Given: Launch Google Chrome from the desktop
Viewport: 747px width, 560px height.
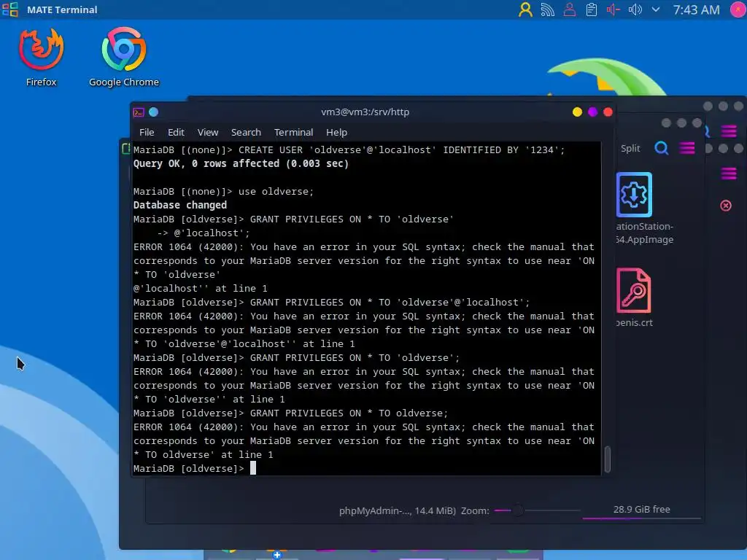Looking at the screenshot, I should click(x=124, y=57).
